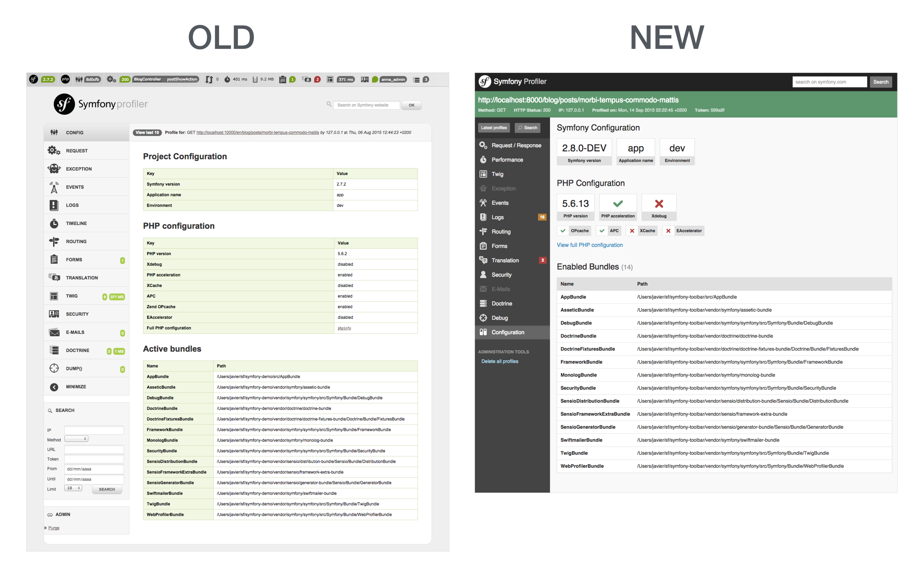Click the memory icon showing 9.2 MB
The height and width of the screenshot is (580, 924).
(255, 79)
